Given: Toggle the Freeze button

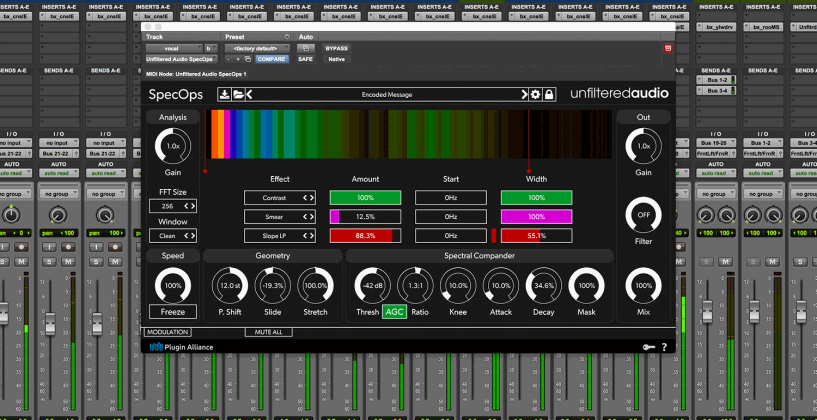Looking at the screenshot, I should (x=173, y=312).
